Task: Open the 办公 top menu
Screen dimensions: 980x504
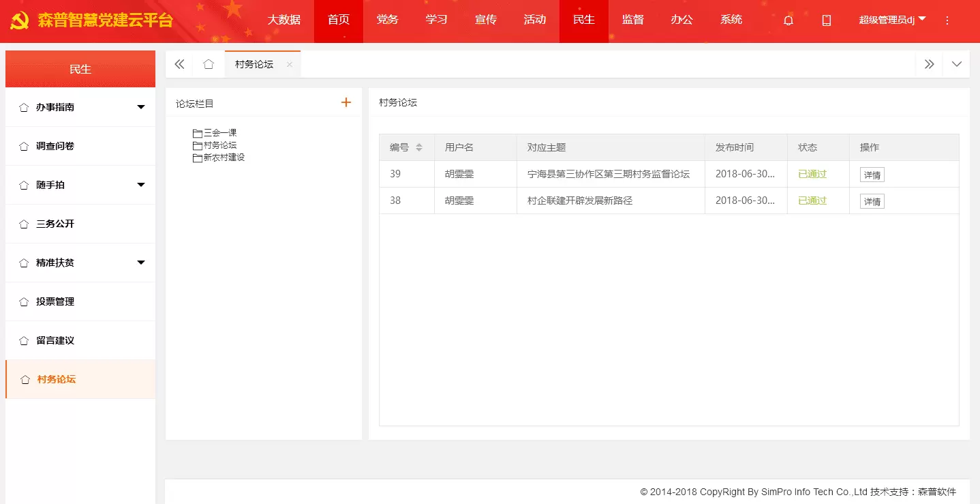Action: pyautogui.click(x=682, y=20)
